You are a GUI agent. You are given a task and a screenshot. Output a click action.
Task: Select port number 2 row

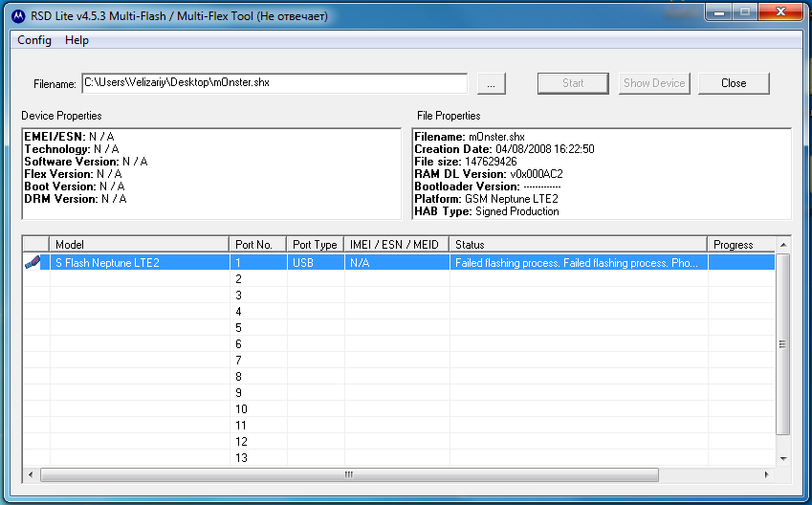tap(399, 278)
